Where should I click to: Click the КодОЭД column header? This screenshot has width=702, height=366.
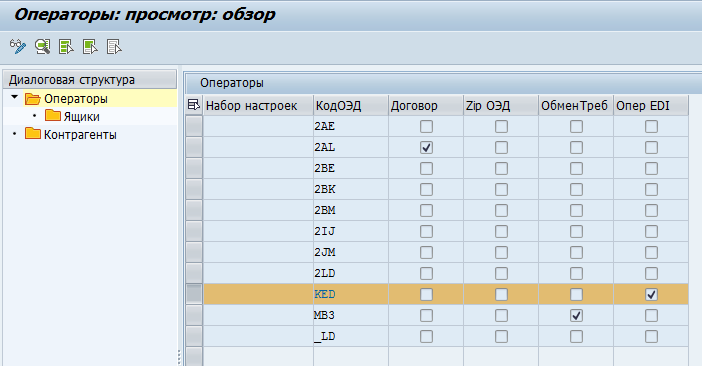click(x=351, y=106)
